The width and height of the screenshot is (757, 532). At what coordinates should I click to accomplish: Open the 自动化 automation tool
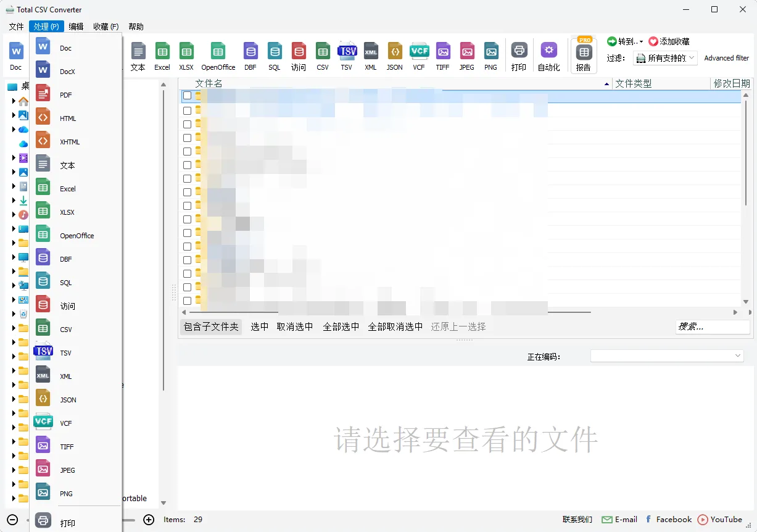549,51
